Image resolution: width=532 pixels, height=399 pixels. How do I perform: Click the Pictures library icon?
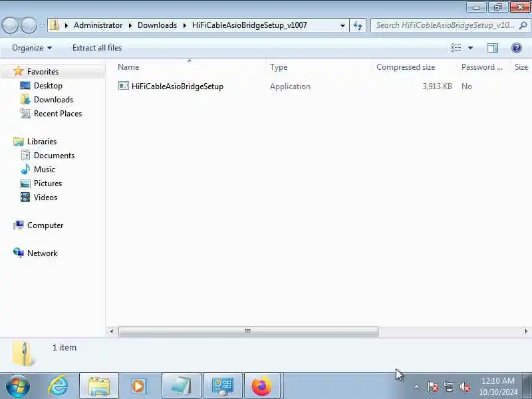tap(25, 184)
